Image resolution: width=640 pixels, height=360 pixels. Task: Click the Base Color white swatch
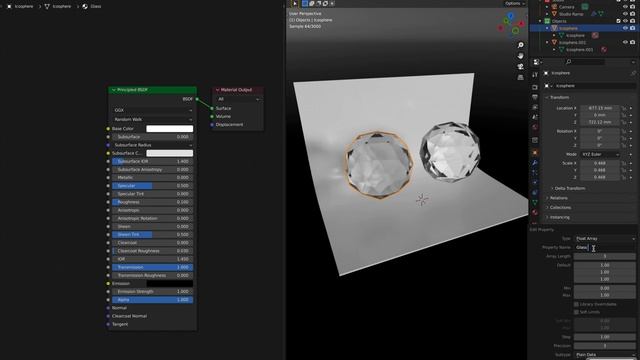pos(170,129)
